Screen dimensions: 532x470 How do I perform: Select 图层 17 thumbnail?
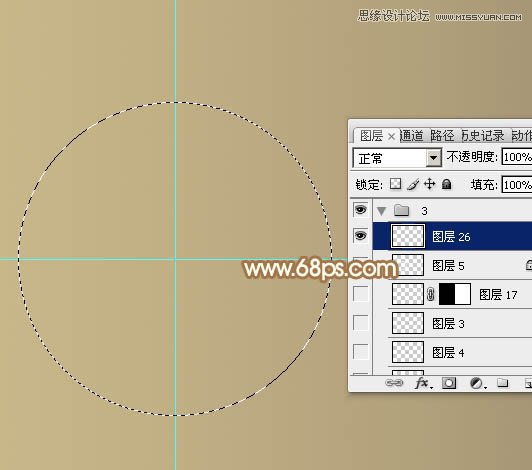pyautogui.click(x=408, y=294)
